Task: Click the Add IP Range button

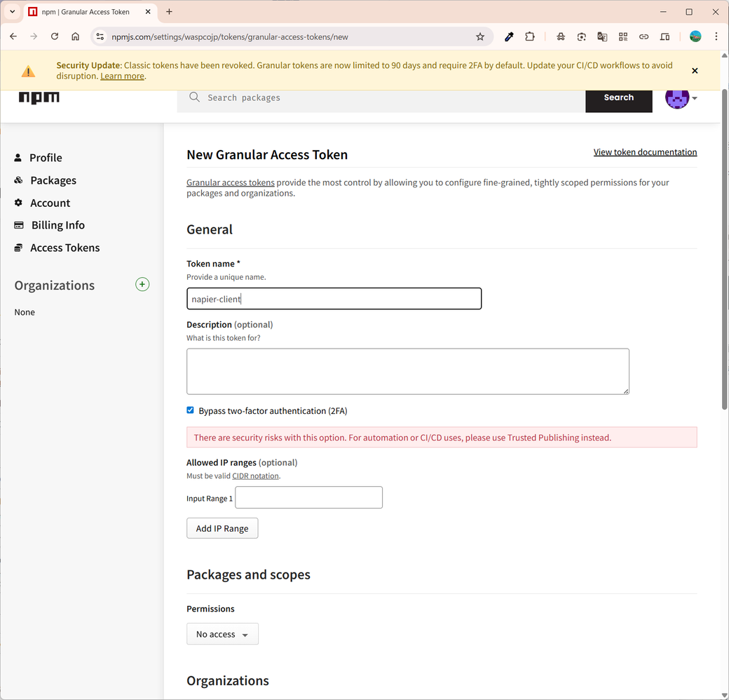Action: coord(222,528)
